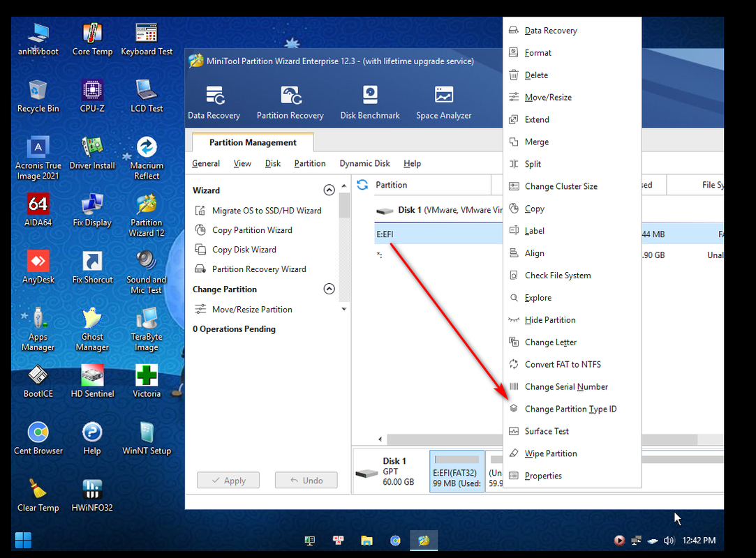The height and width of the screenshot is (558, 756).
Task: Open Core Temp desktop icon
Action: (92, 40)
